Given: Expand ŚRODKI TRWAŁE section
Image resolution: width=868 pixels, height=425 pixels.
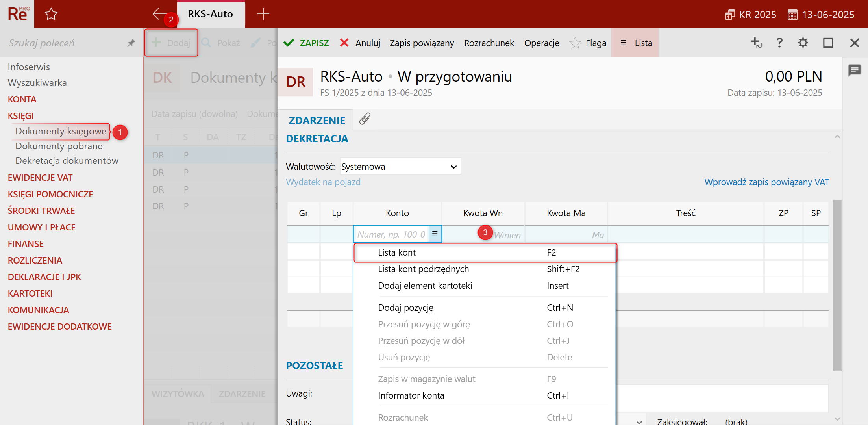Looking at the screenshot, I should click(x=41, y=211).
